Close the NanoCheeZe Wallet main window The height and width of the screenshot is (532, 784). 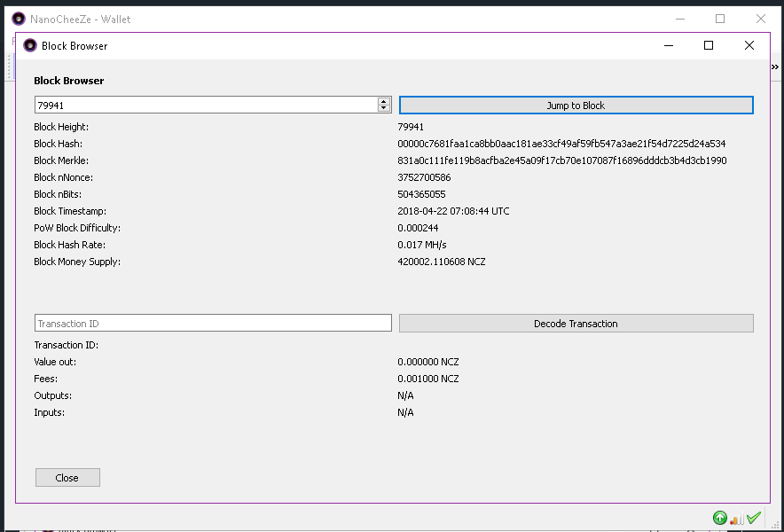pyautogui.click(x=761, y=19)
